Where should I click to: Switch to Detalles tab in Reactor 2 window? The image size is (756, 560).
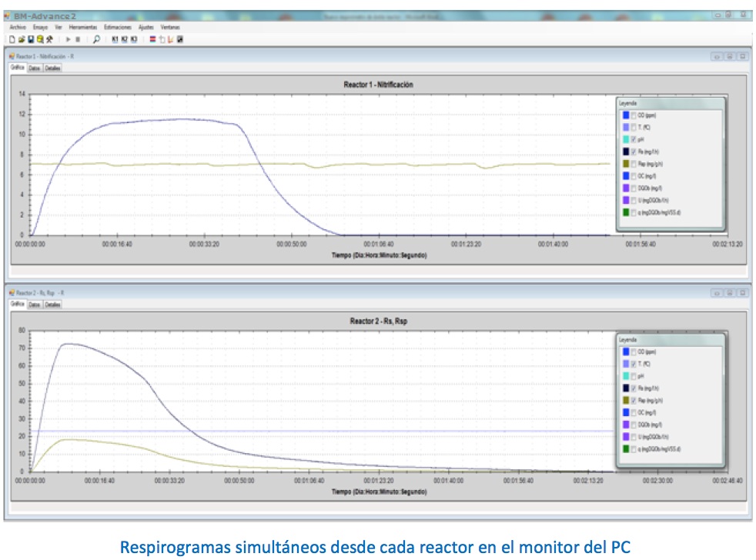[52, 305]
